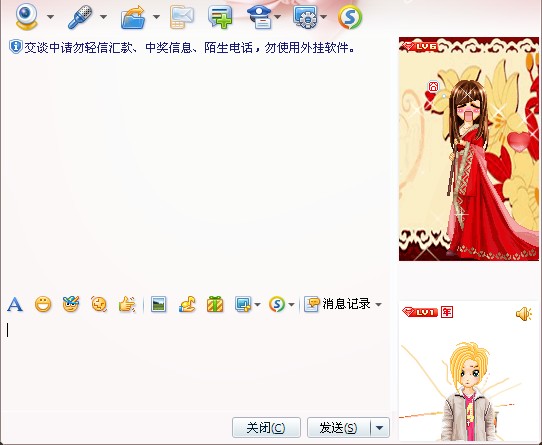The height and width of the screenshot is (445, 542).
Task: Click the LV1 badge on own avatar
Action: point(420,312)
